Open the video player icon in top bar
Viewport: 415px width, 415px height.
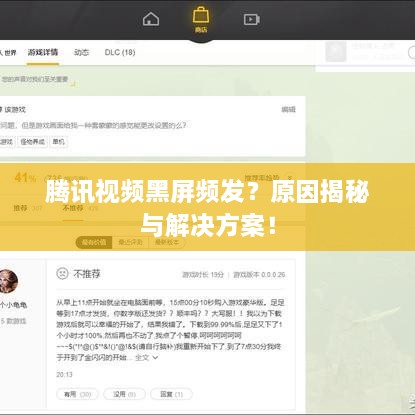click(x=252, y=19)
